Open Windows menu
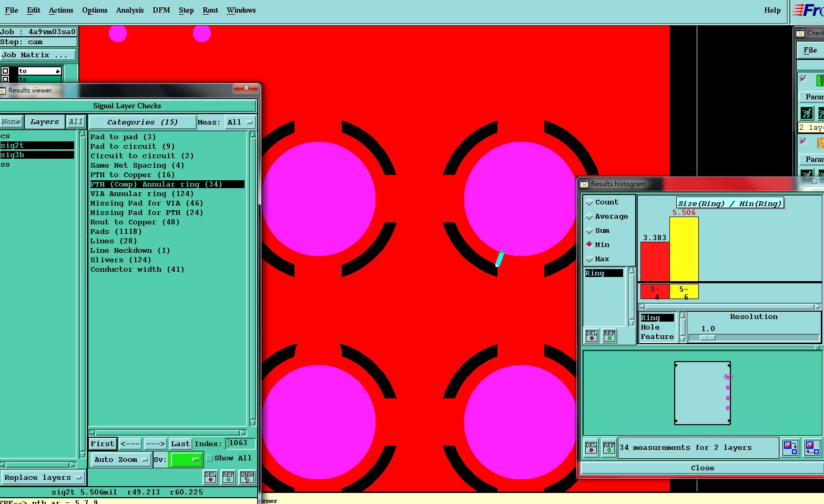The width and height of the screenshot is (824, 504). pyautogui.click(x=241, y=10)
